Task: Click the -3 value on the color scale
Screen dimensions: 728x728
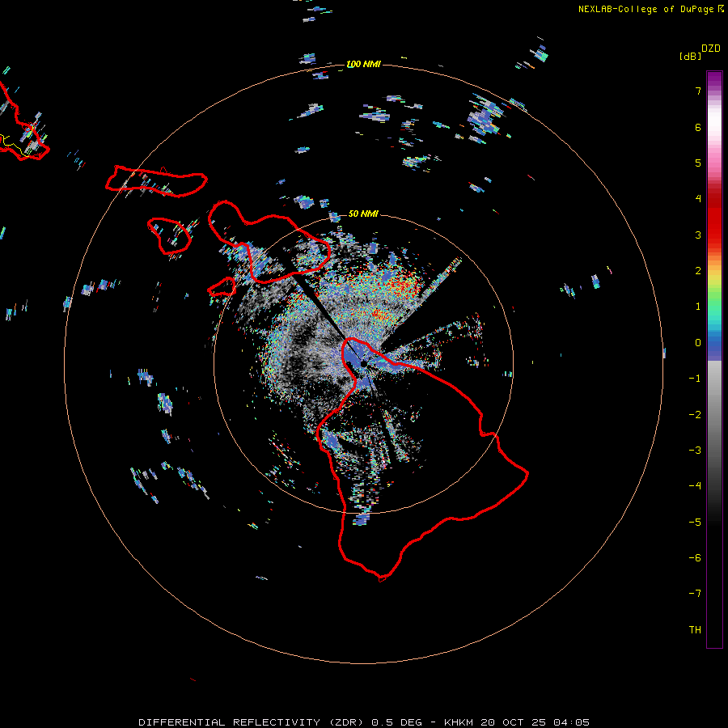Action: (695, 451)
